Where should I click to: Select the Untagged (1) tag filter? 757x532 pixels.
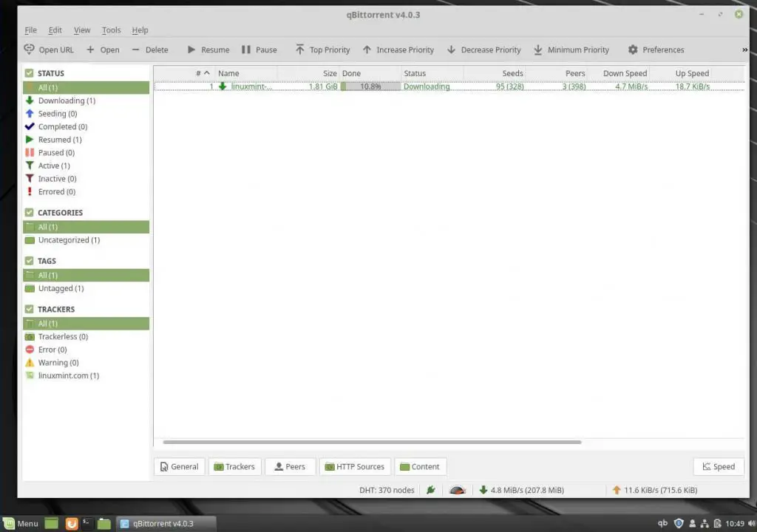pos(86,288)
